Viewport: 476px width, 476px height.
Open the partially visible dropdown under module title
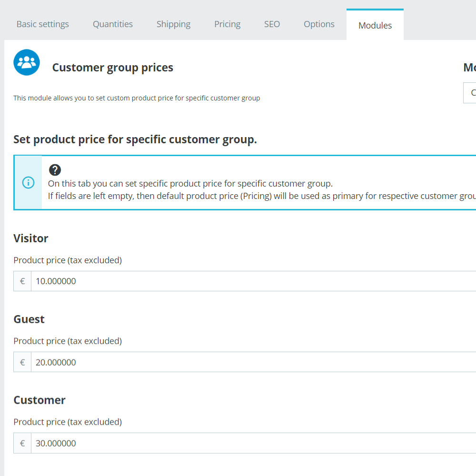(x=470, y=93)
